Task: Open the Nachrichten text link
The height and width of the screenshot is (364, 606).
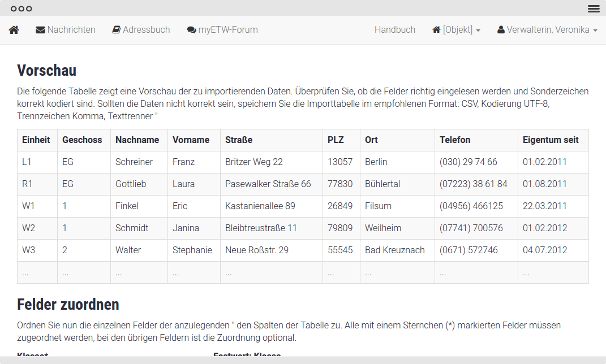Action: tap(71, 30)
